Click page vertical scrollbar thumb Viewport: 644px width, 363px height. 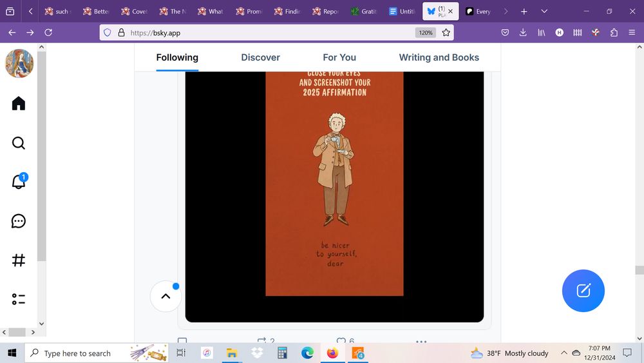(x=639, y=270)
